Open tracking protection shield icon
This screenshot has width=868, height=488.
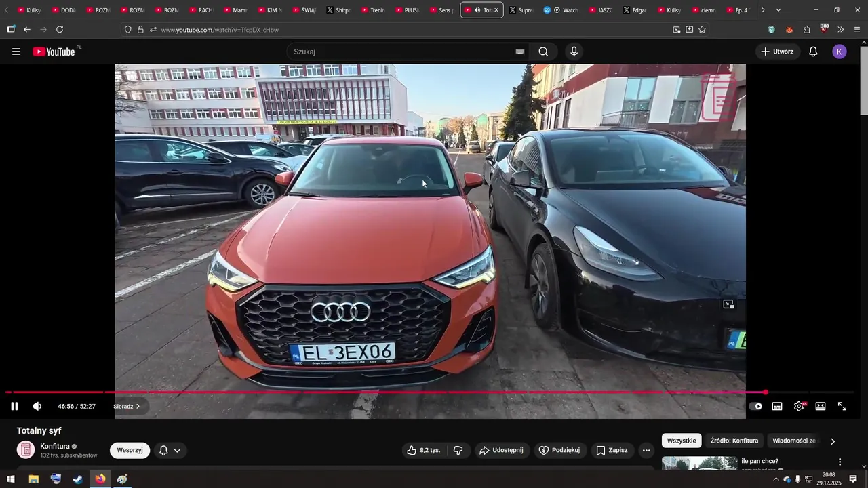pos(127,29)
